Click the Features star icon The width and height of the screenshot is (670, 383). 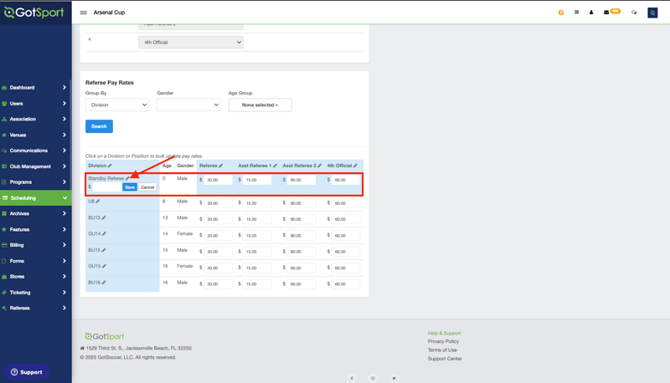pos(4,230)
